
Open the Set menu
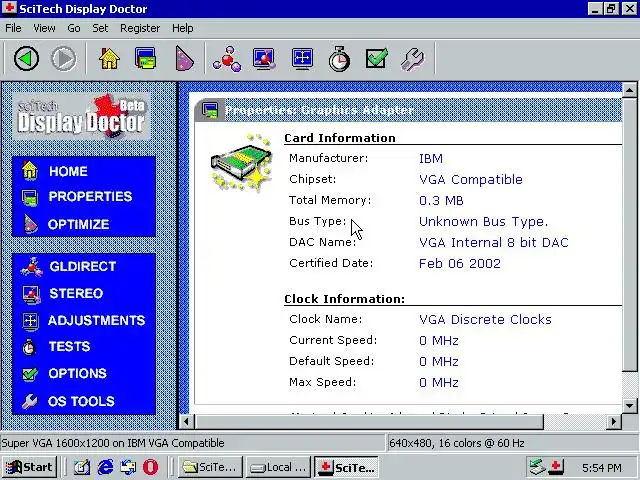100,28
